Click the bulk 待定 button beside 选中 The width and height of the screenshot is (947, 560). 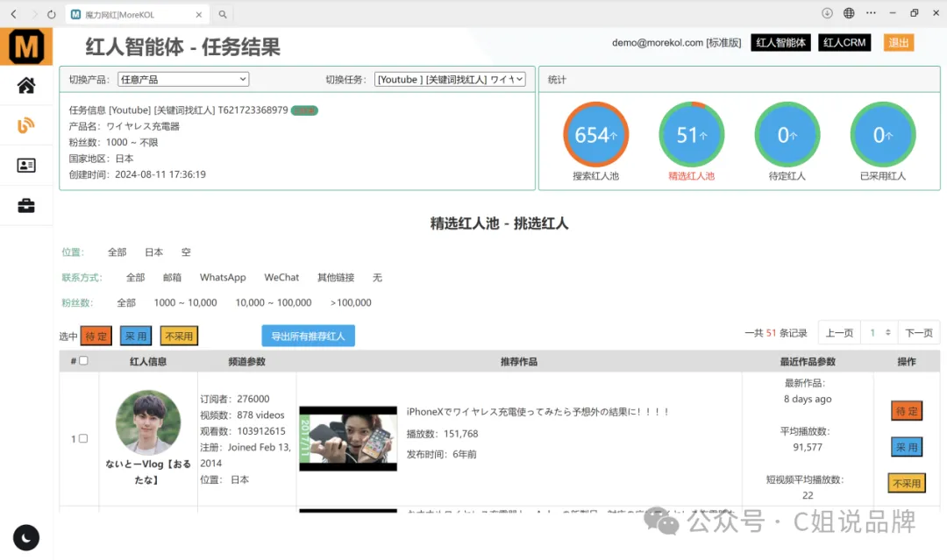click(x=96, y=337)
